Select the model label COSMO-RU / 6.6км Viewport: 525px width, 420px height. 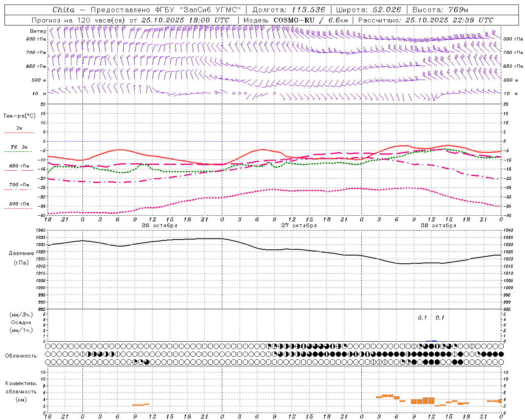tap(310, 20)
